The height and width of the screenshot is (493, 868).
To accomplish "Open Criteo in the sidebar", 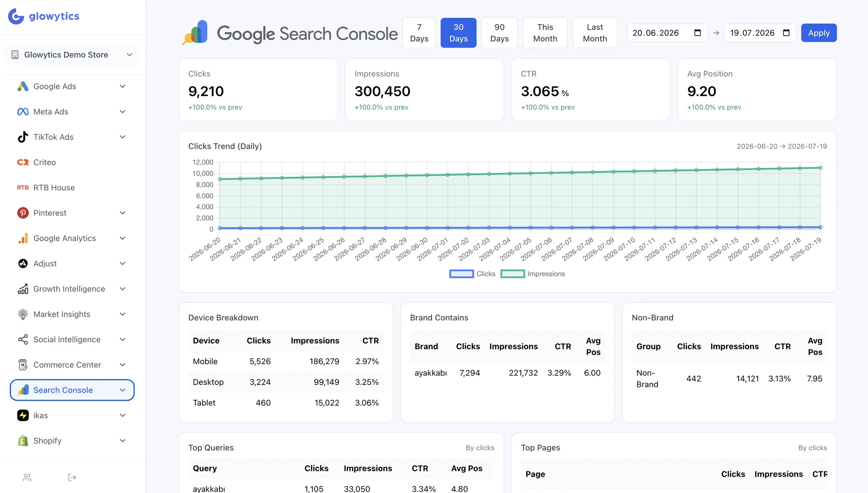I will [72, 162].
